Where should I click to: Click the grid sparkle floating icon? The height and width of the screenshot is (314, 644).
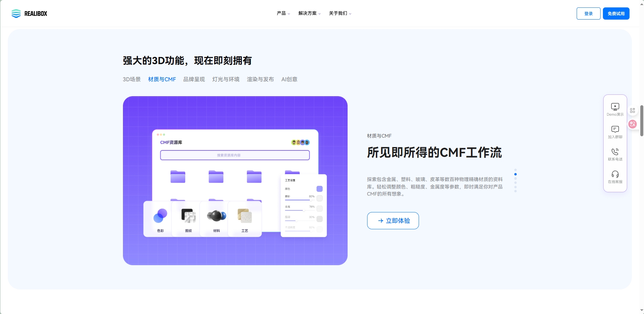pyautogui.click(x=633, y=111)
